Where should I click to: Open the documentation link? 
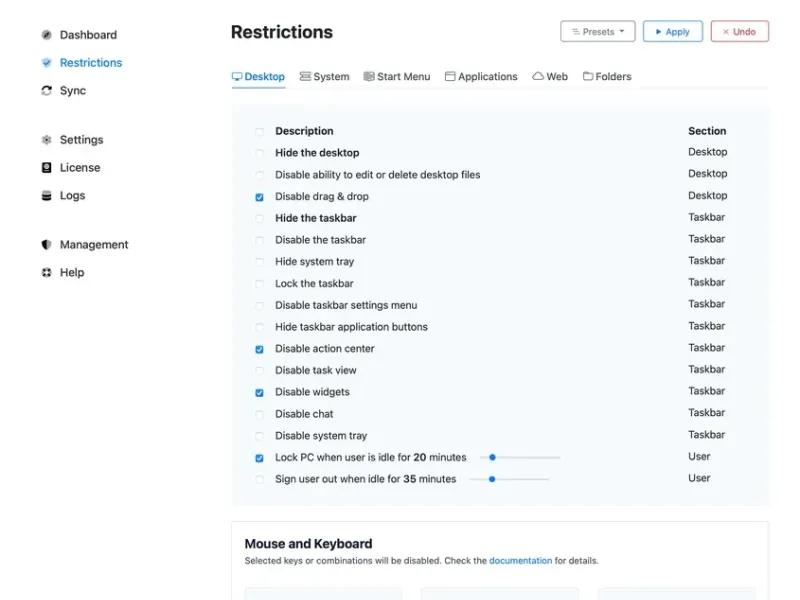point(520,561)
